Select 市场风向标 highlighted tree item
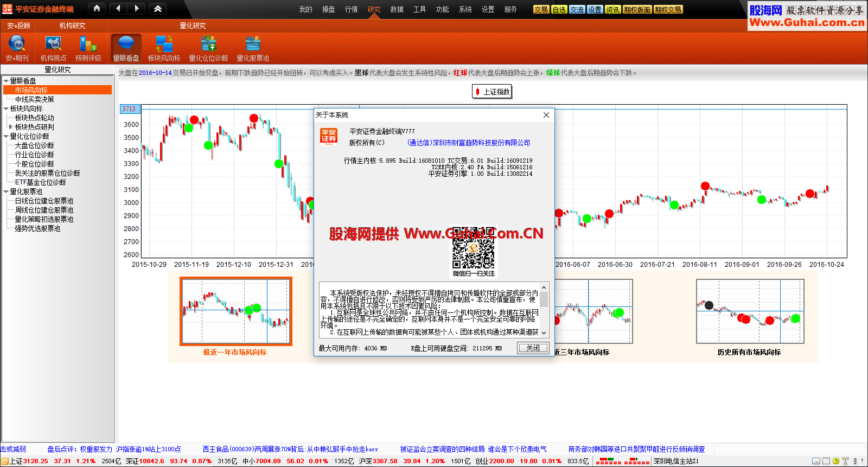The image size is (868, 467). click(58, 90)
